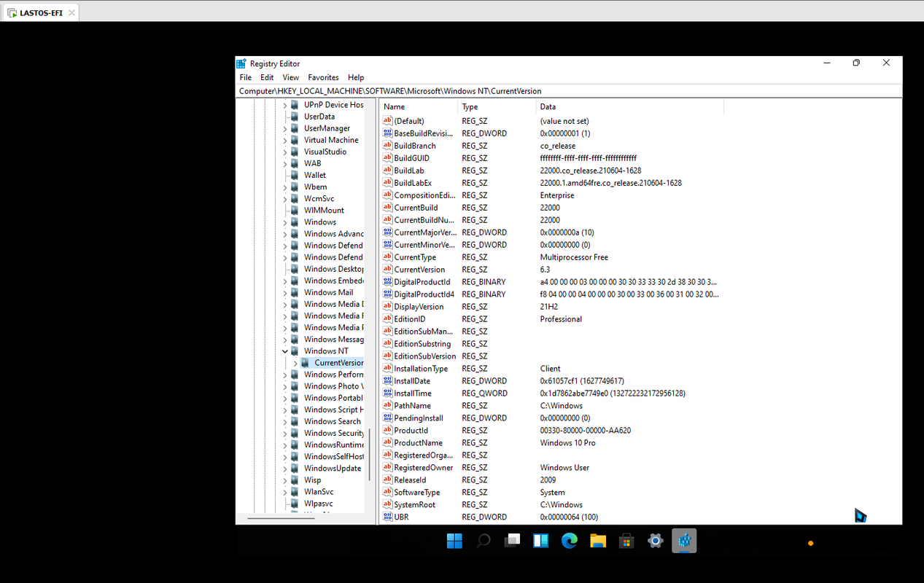
Task: Click the BuildLab string value icon
Action: coord(387,171)
